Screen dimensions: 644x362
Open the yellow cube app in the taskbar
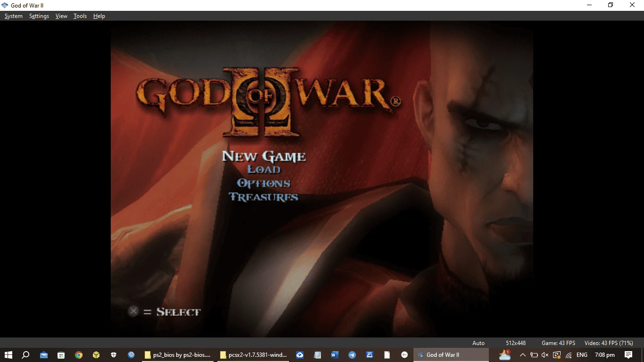tap(96, 355)
